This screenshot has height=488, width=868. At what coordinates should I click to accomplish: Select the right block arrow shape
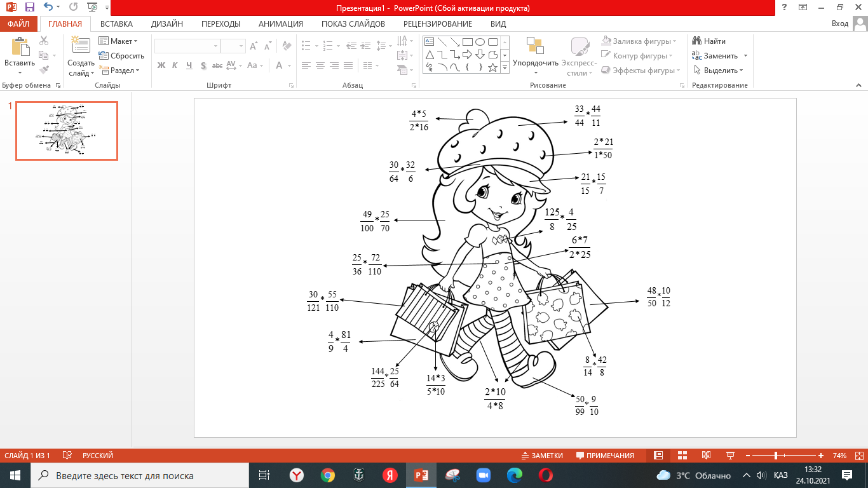[468, 55]
